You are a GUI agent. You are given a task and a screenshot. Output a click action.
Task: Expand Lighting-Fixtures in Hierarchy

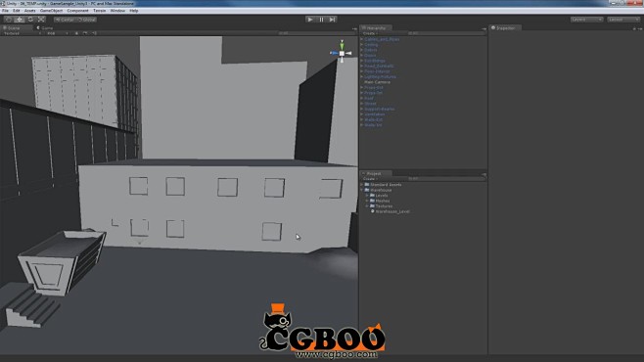(362, 76)
